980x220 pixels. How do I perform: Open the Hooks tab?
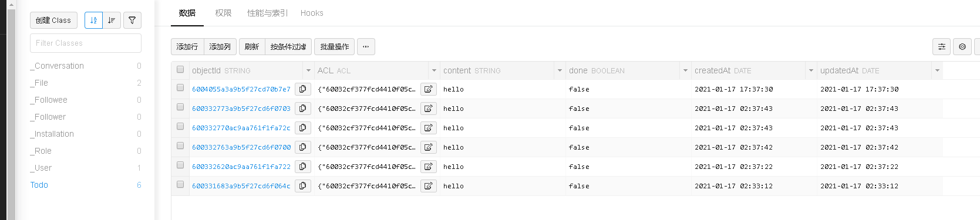click(x=312, y=13)
